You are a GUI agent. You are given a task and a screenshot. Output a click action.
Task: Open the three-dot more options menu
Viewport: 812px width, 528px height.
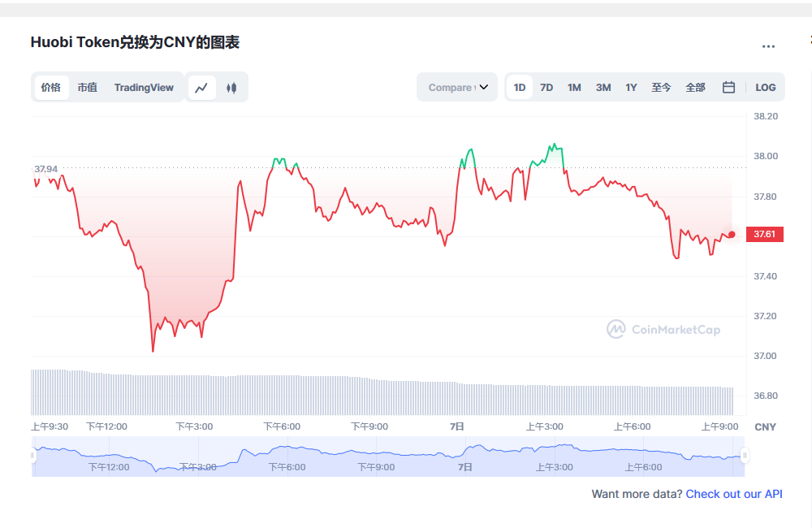point(768,46)
